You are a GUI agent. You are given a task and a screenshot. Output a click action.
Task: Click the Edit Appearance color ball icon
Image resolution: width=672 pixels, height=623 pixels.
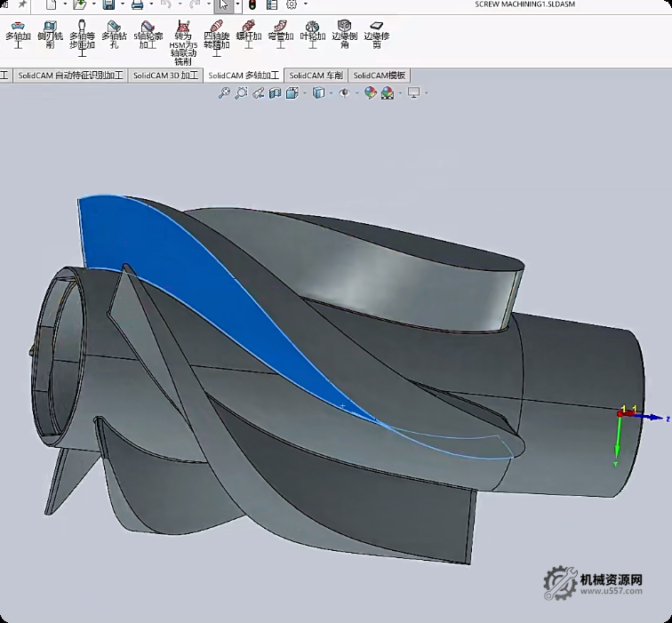371,92
